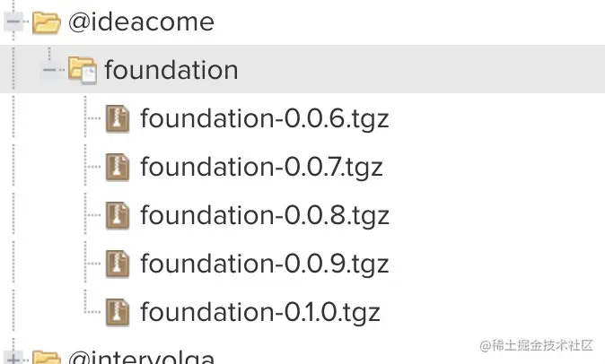
Task: Click the foundation folder icon
Action: [x=83, y=70]
